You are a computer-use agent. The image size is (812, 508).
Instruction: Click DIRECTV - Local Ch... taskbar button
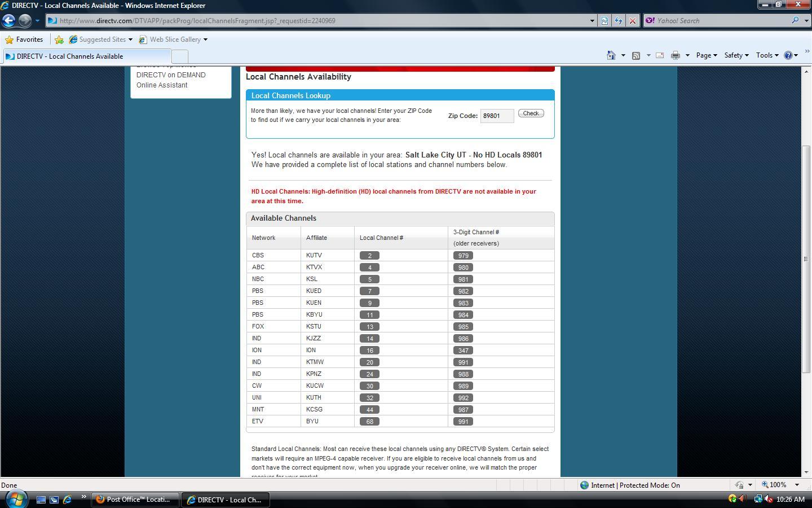tap(226, 500)
